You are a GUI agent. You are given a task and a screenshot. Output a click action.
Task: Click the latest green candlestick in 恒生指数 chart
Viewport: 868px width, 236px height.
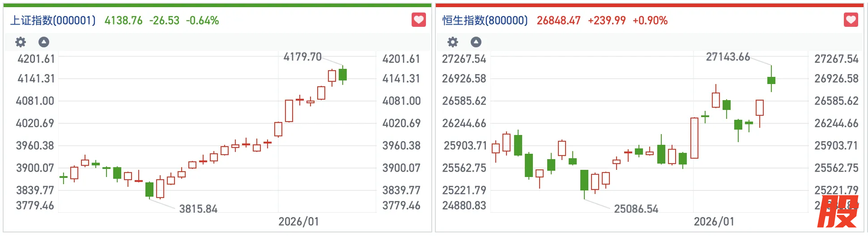tap(771, 80)
